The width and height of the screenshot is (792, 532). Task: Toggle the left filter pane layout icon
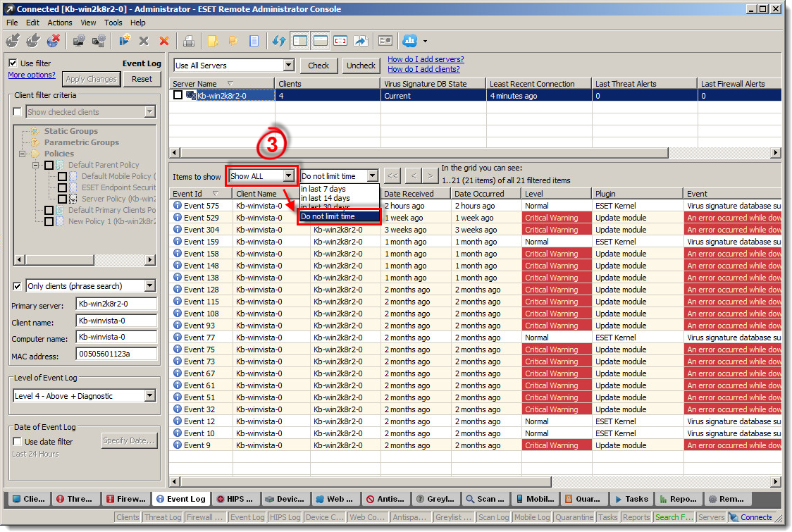pos(300,41)
